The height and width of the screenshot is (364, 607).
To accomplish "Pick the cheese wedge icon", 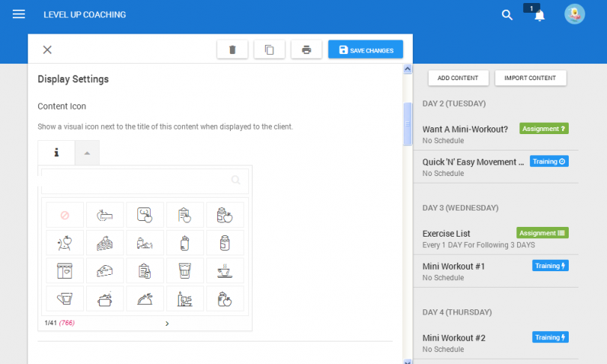I will pos(105,271).
